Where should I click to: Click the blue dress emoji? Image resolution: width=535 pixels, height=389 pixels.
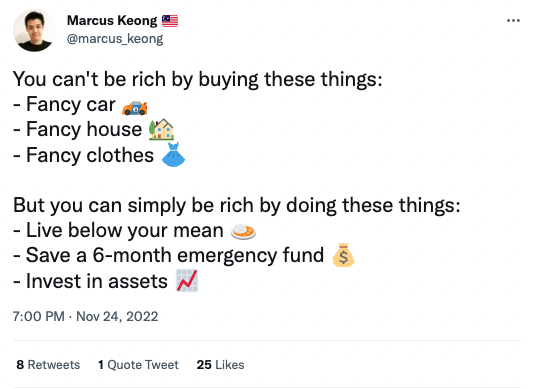173,155
